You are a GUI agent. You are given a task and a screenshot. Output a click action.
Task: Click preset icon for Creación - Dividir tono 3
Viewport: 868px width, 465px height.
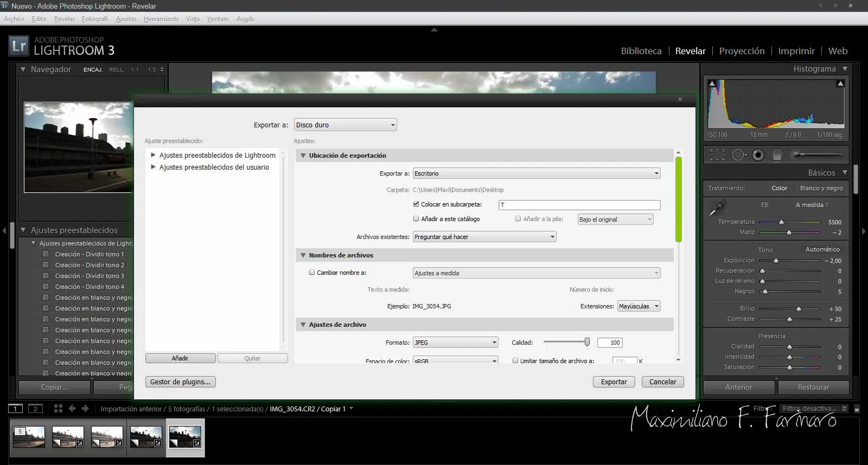(46, 276)
